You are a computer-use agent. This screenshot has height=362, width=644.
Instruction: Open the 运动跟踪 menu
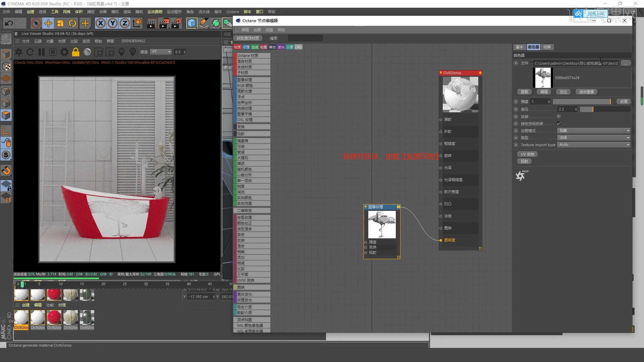click(155, 12)
